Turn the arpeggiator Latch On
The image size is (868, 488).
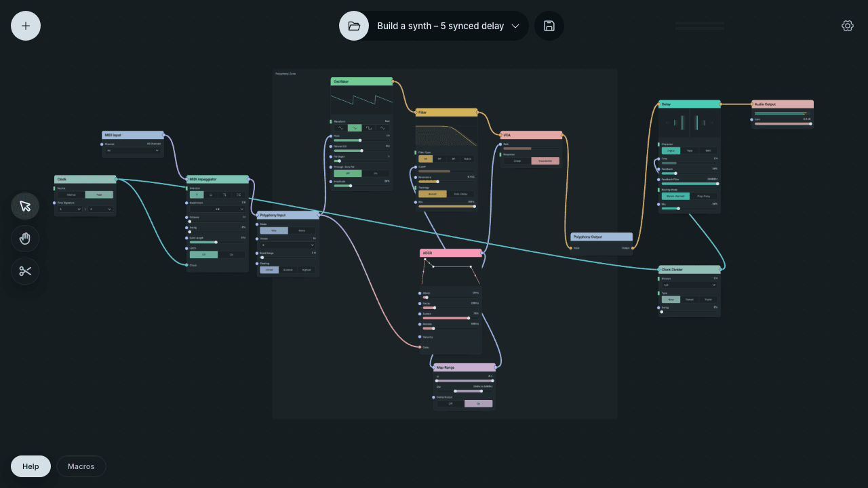pos(232,255)
